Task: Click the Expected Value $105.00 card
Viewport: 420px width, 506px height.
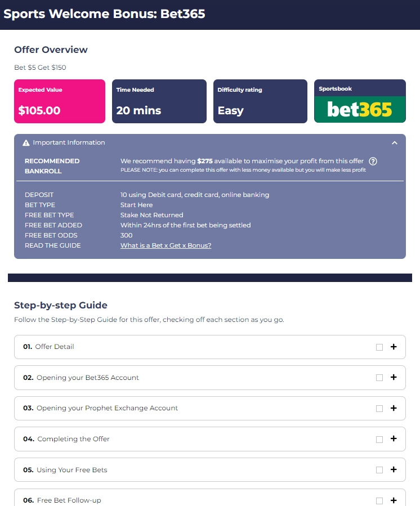Action: pos(60,101)
